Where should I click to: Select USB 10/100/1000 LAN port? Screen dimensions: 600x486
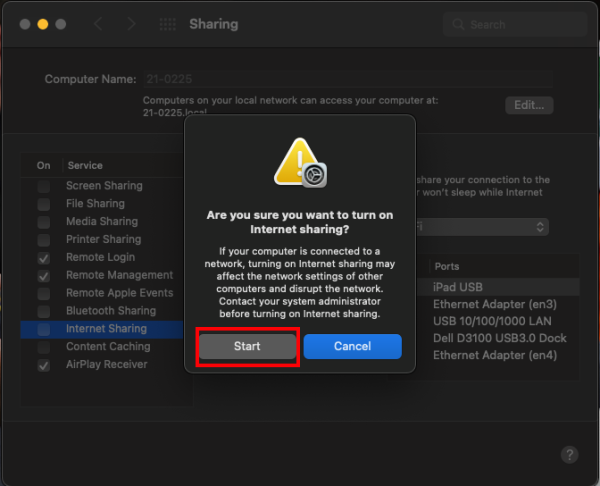pyautogui.click(x=497, y=321)
